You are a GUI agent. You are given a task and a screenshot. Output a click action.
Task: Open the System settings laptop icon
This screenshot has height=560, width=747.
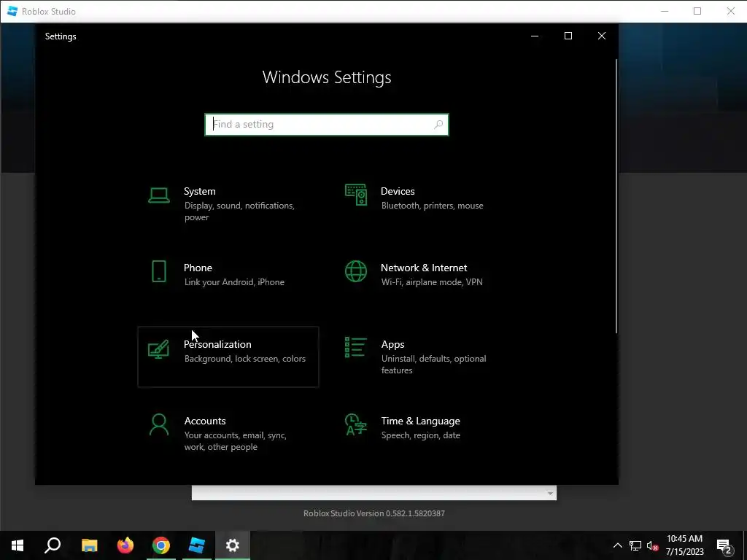(158, 195)
